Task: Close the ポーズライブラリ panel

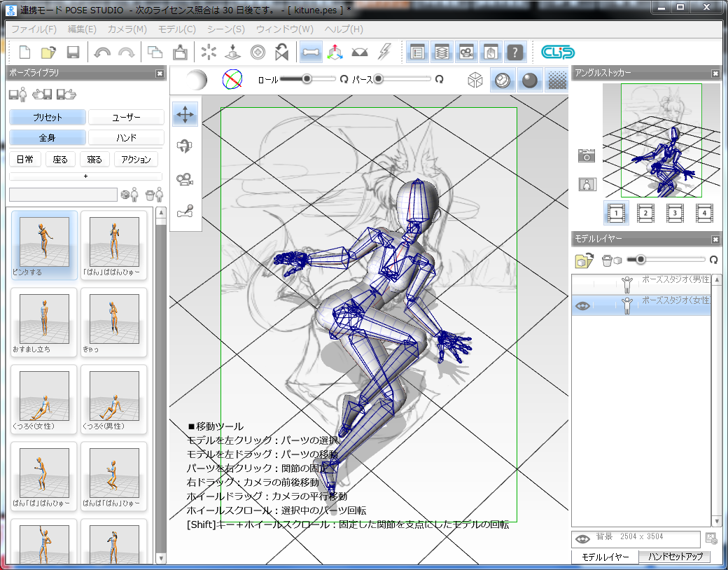Action: (160, 73)
